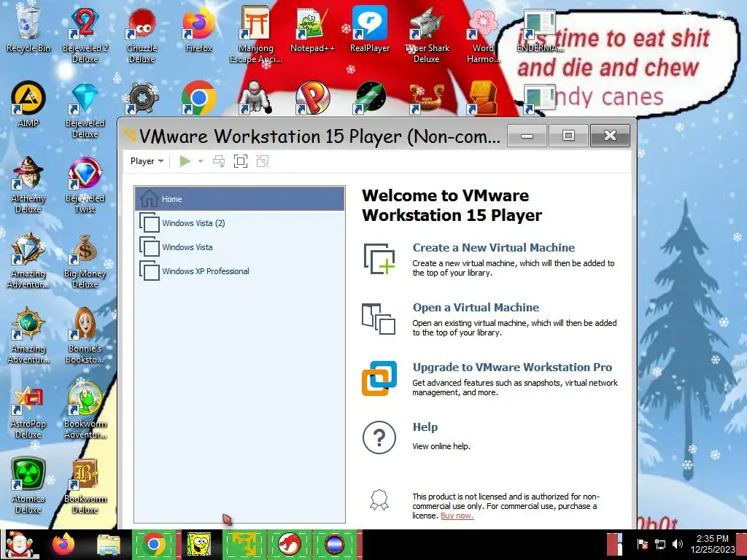Select Chuzzle Deluxe desktop shortcut
Viewport: 747px width, 560px height.
[x=142, y=34]
